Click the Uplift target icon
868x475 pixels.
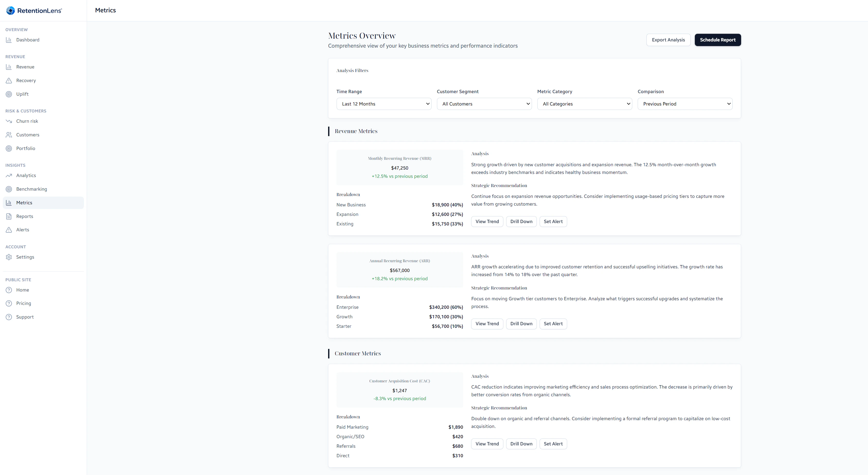[9, 94]
